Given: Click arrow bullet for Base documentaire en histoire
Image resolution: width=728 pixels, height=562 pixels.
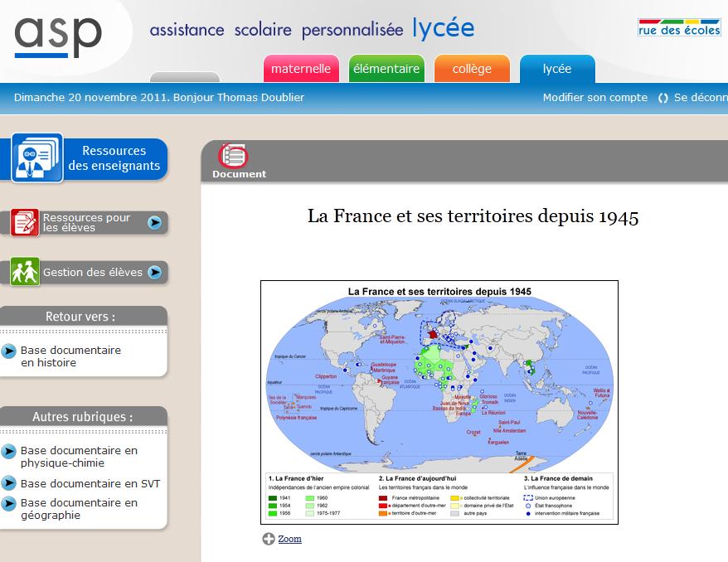Looking at the screenshot, I should point(9,351).
